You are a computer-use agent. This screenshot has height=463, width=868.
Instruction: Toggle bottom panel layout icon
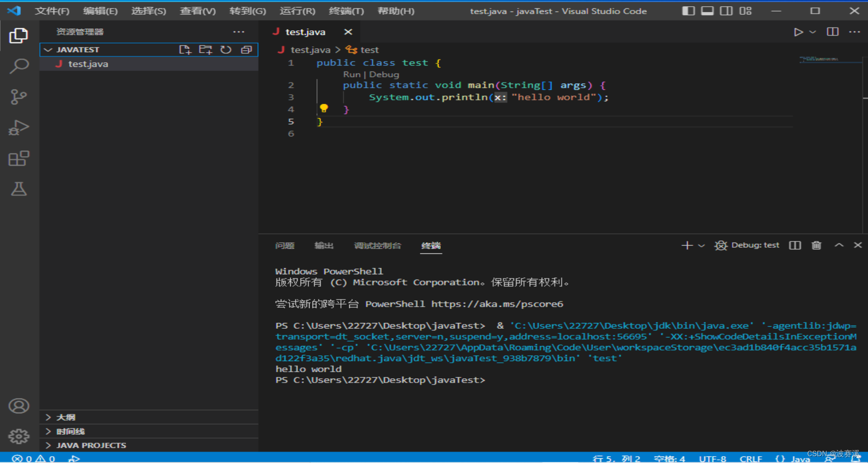[707, 10]
